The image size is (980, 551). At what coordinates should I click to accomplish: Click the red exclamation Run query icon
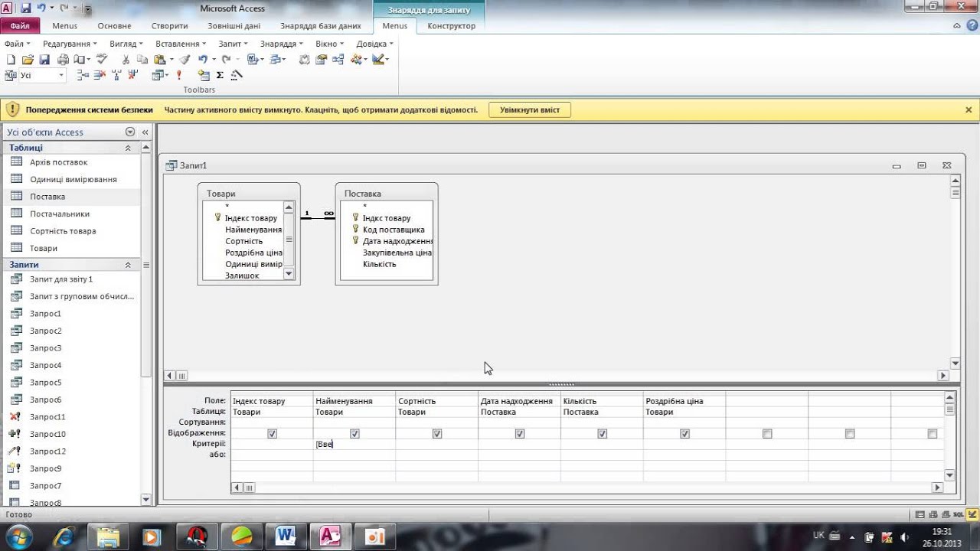click(178, 75)
